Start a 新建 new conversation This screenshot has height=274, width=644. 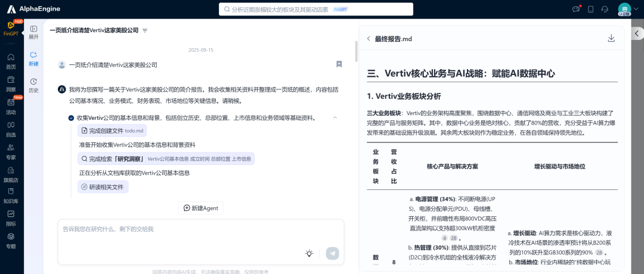pos(33,59)
